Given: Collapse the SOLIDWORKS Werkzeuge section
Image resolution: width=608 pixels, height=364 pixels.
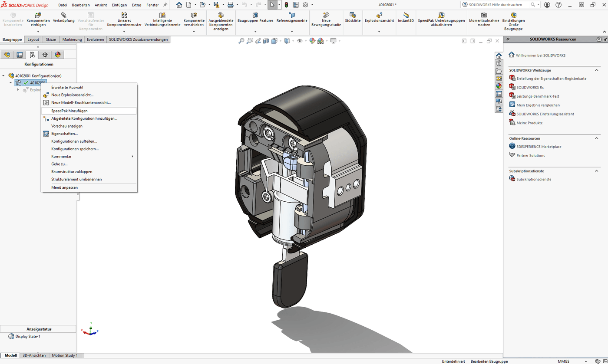Looking at the screenshot, I should click(x=596, y=70).
